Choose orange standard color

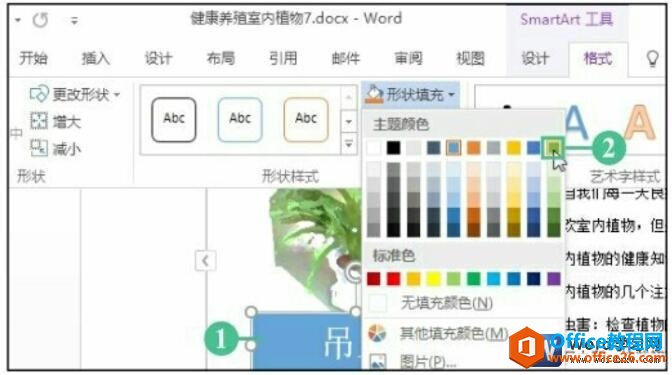coord(414,279)
